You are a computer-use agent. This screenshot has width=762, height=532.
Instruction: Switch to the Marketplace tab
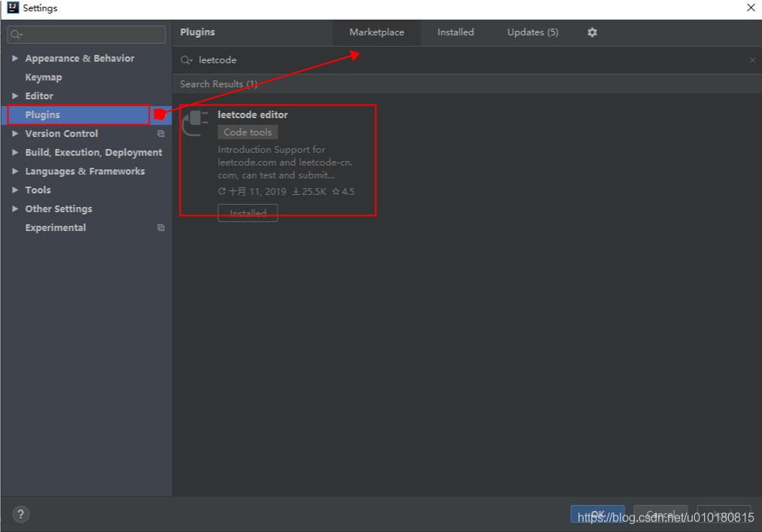pyautogui.click(x=376, y=32)
